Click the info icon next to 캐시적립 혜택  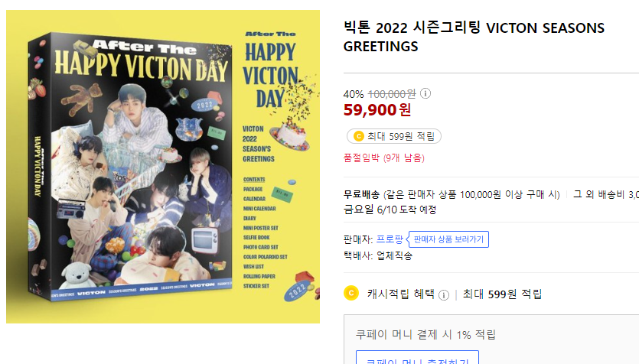(443, 294)
